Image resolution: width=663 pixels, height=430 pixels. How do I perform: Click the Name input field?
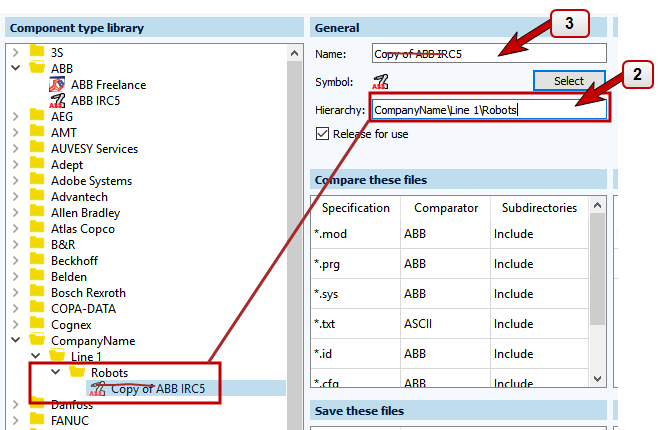[x=489, y=54]
